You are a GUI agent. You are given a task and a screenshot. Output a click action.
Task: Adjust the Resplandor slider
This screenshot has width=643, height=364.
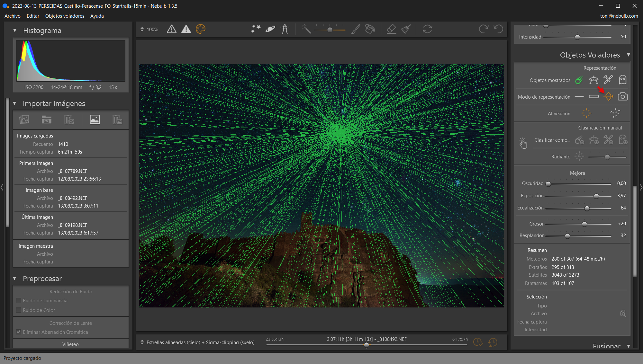(567, 236)
